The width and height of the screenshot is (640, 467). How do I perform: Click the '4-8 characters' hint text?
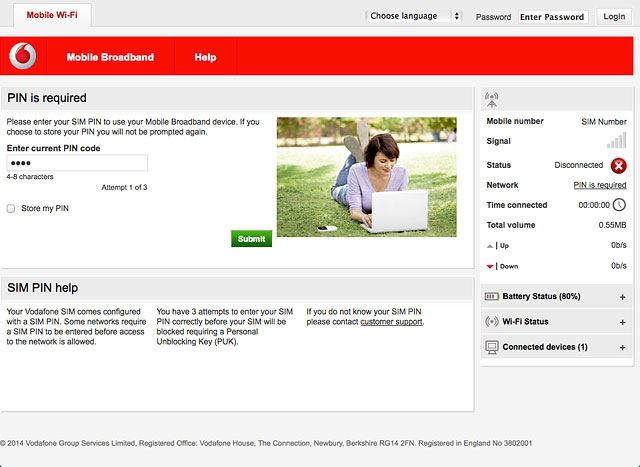tap(30, 177)
